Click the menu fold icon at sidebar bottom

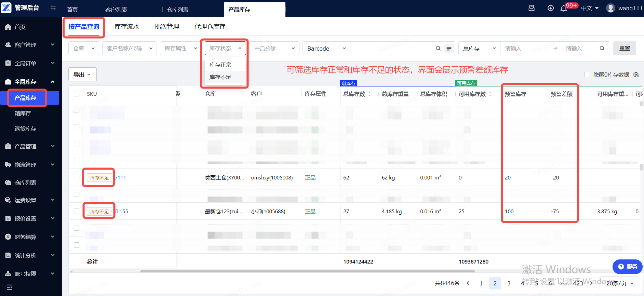pos(10,287)
